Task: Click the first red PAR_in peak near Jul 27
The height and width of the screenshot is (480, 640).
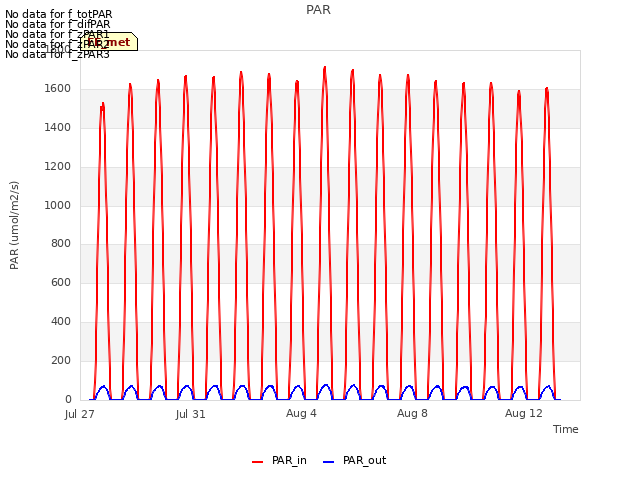Action: [x=102, y=104]
